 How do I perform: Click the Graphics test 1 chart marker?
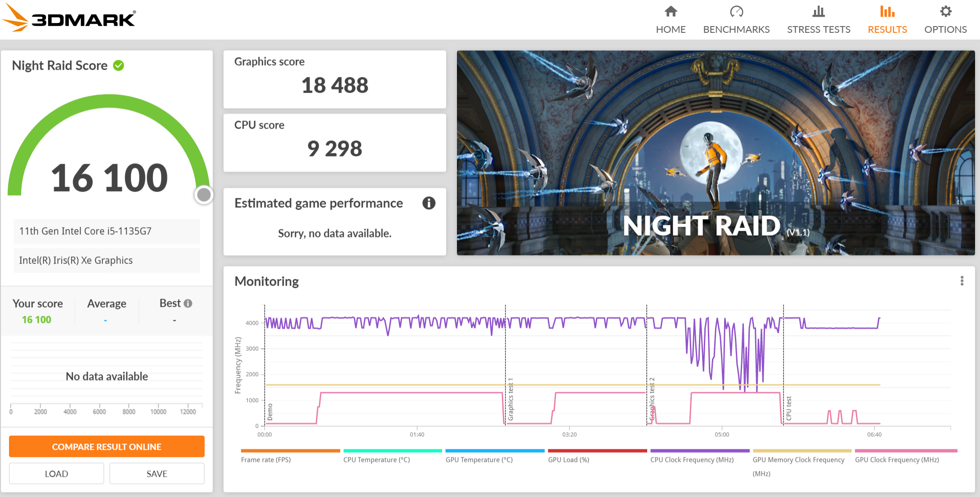pyautogui.click(x=510, y=399)
